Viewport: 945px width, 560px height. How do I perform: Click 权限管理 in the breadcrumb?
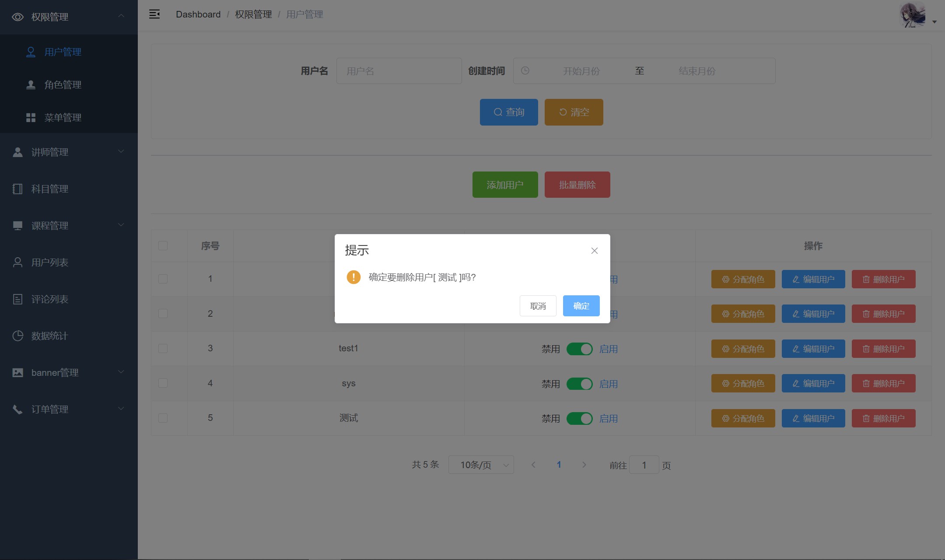pyautogui.click(x=253, y=14)
